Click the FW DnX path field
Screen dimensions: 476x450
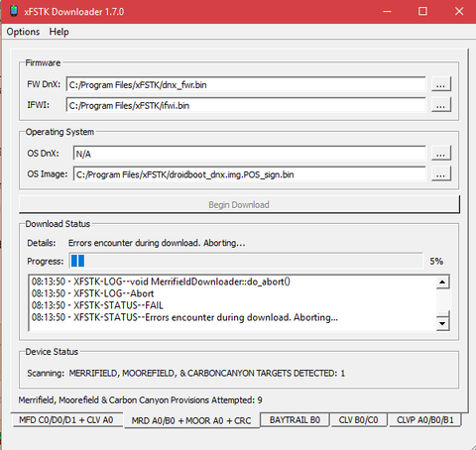point(246,84)
